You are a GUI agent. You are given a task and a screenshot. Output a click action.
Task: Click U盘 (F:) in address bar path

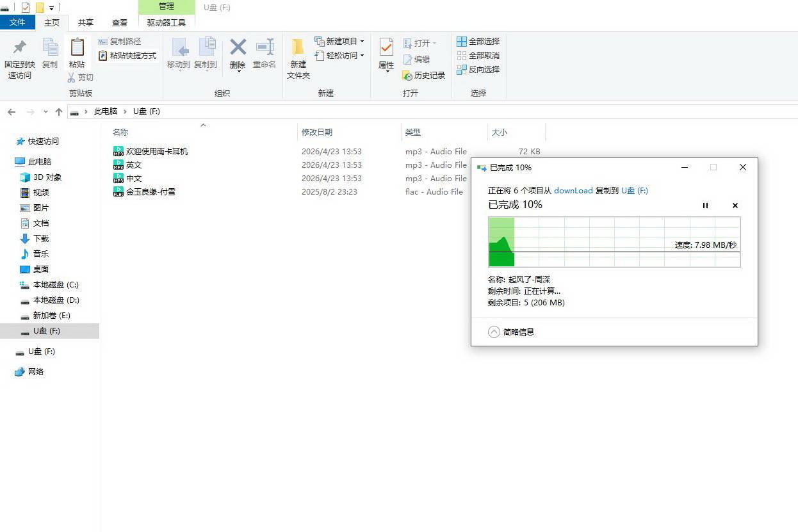[x=147, y=111]
